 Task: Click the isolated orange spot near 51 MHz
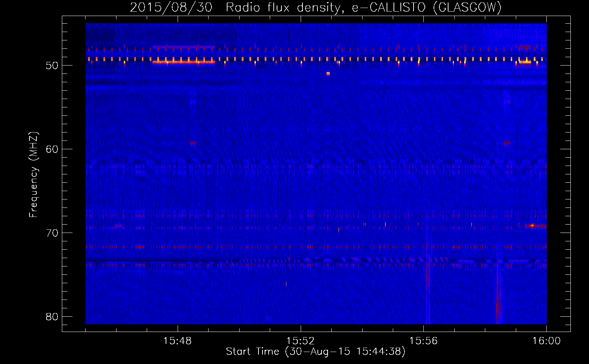tap(328, 74)
